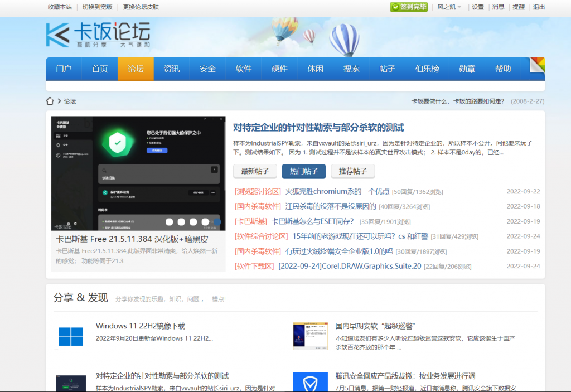Switch to 热门帖子 tab

point(304,171)
